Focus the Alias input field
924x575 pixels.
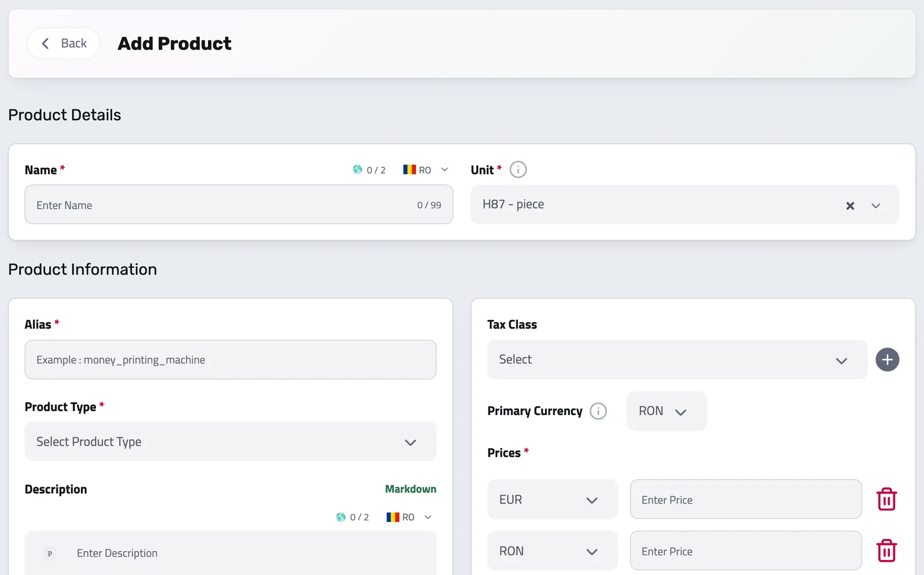[x=230, y=360]
